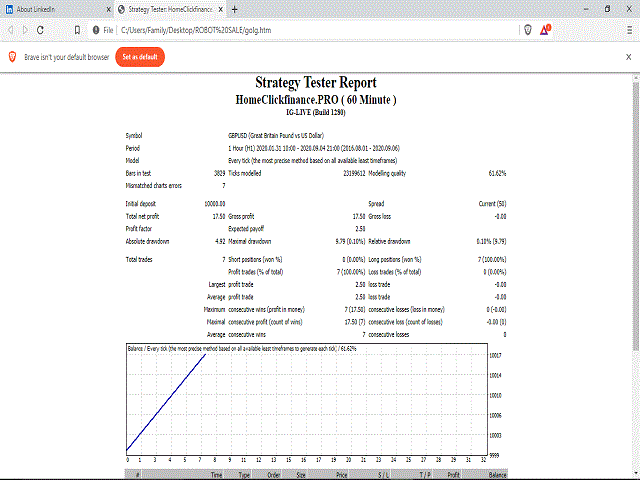Image resolution: width=640 pixels, height=480 pixels.
Task: Click the Relative drawdown label
Action: (x=389, y=241)
